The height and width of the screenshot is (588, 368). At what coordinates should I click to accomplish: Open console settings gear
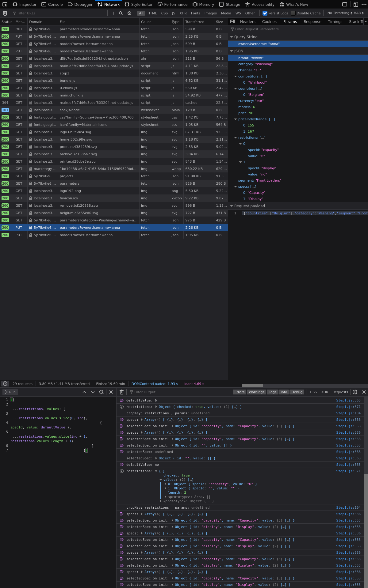coord(355,392)
